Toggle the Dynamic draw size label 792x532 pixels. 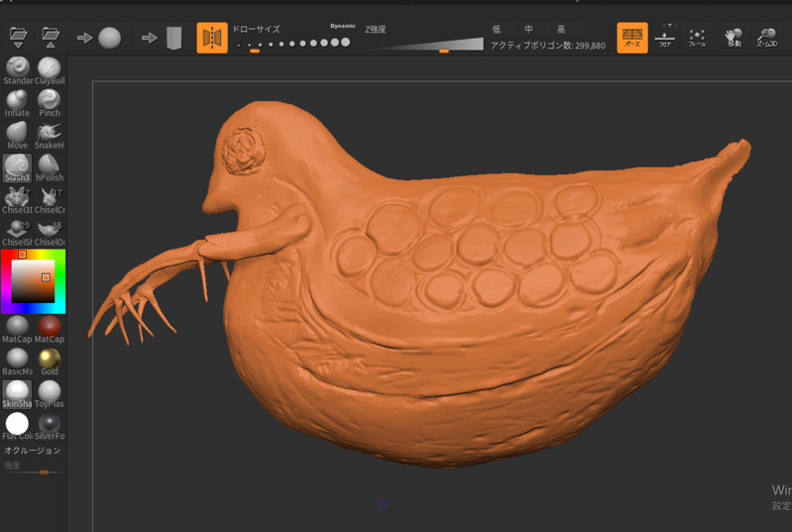(342, 26)
